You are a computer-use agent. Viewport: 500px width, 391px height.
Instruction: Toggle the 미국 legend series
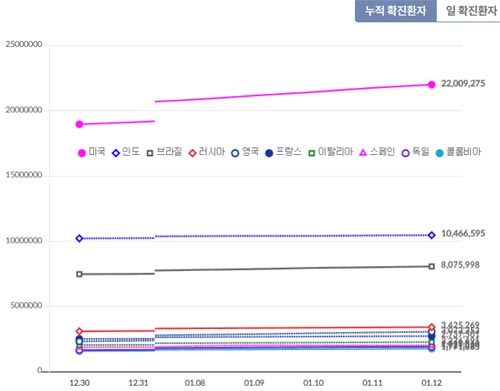[91, 152]
